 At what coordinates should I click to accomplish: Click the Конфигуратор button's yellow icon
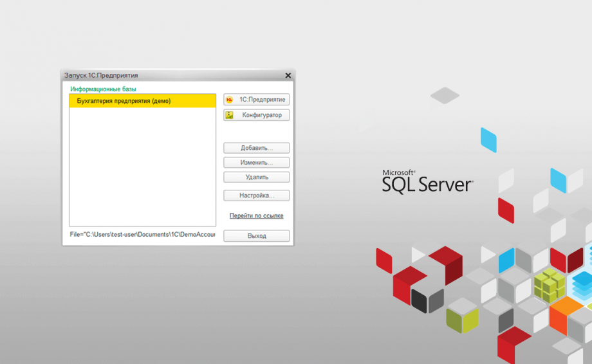coord(229,115)
